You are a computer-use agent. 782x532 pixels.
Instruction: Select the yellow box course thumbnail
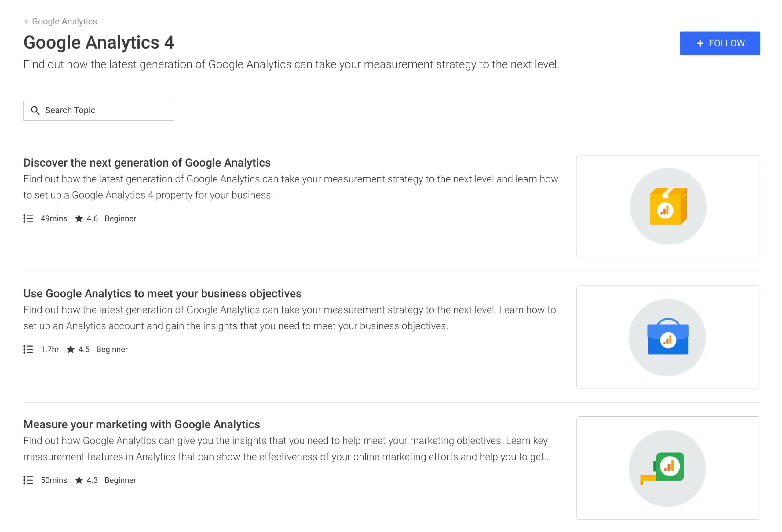(668, 207)
